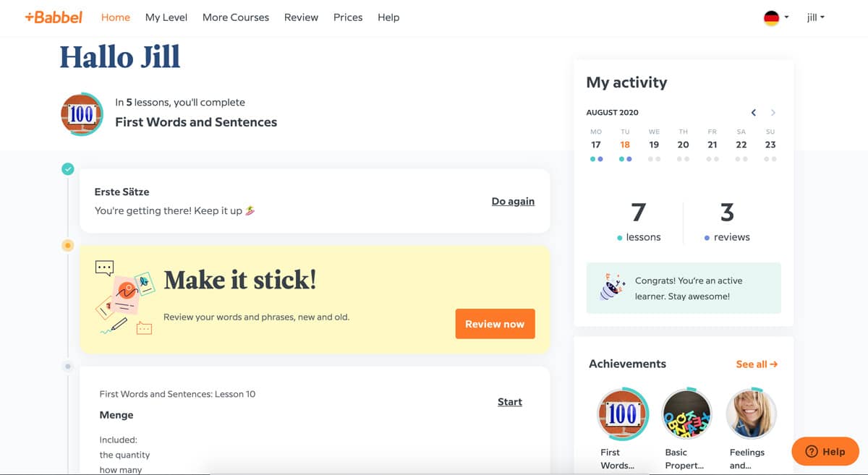The width and height of the screenshot is (868, 475).
Task: Click the completed checkmark step marker
Action: coord(68,169)
